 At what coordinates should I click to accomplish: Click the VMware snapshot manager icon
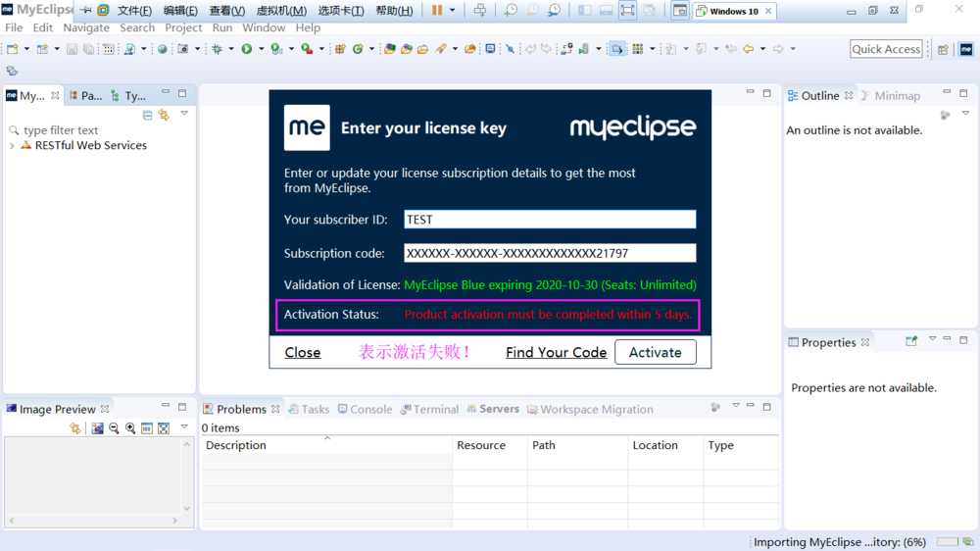tap(554, 10)
